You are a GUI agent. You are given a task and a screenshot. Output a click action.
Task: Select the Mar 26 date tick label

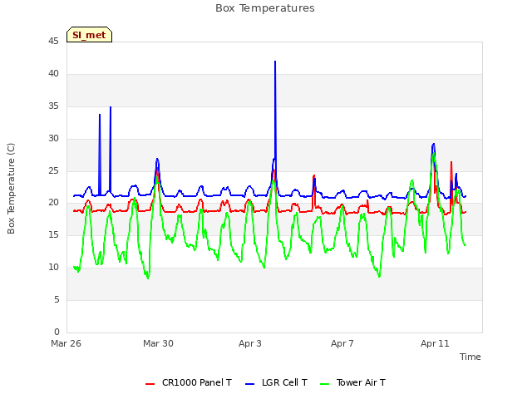[66, 343]
